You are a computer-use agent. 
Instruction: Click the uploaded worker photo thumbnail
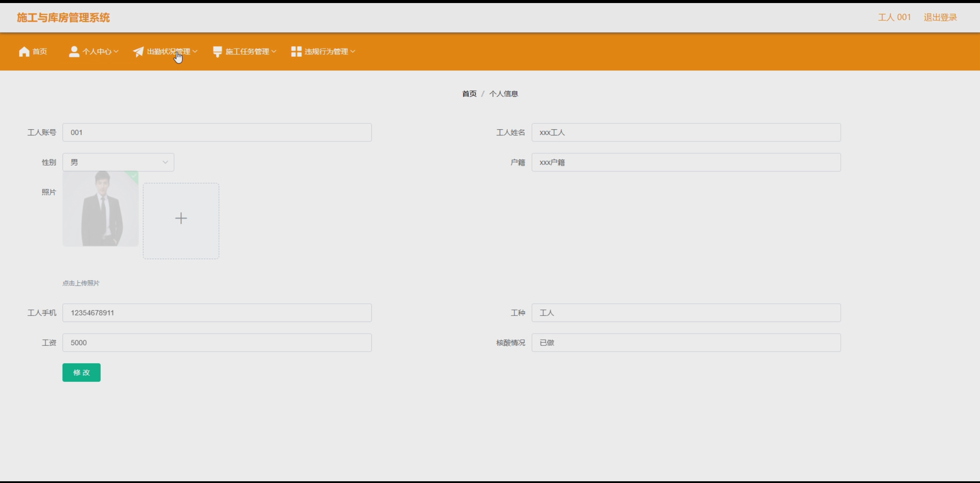click(x=100, y=209)
